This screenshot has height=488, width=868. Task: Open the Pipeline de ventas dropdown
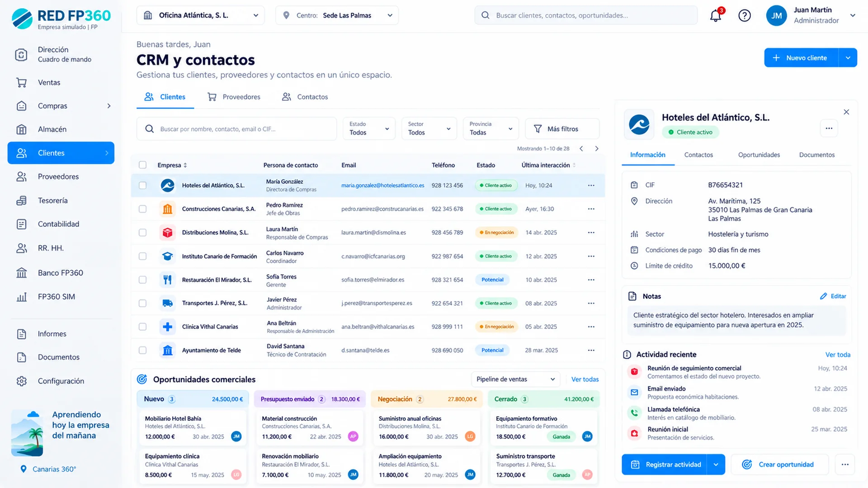pos(515,379)
